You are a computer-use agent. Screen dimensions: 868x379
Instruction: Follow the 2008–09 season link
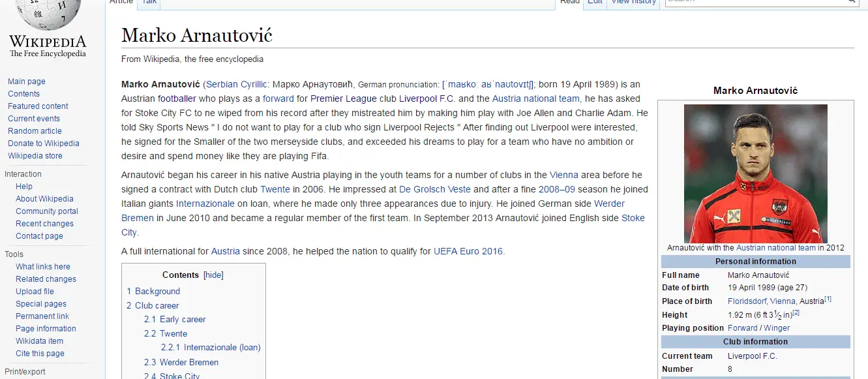point(557,189)
